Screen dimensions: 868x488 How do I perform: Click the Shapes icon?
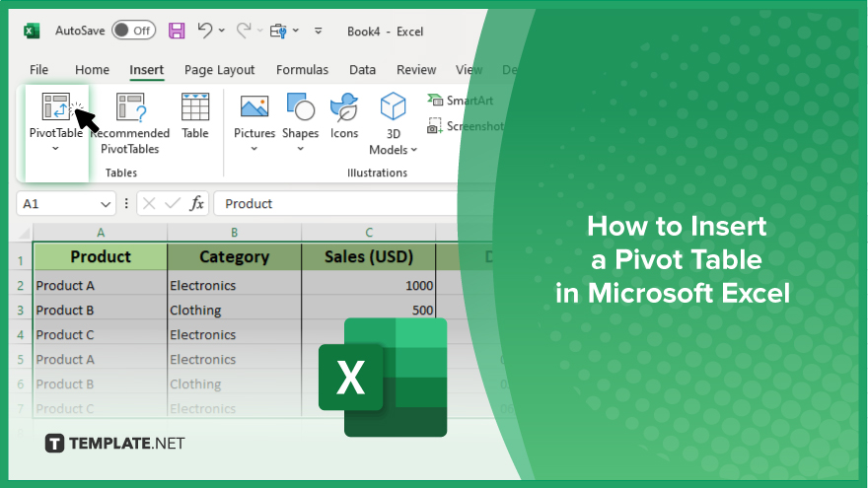(x=301, y=106)
